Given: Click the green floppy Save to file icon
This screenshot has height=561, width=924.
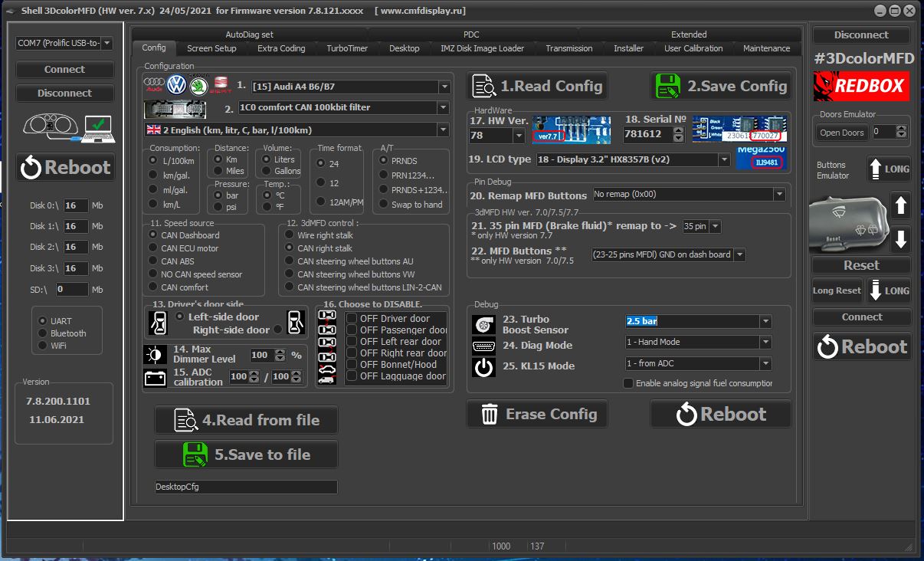Looking at the screenshot, I should click(195, 454).
